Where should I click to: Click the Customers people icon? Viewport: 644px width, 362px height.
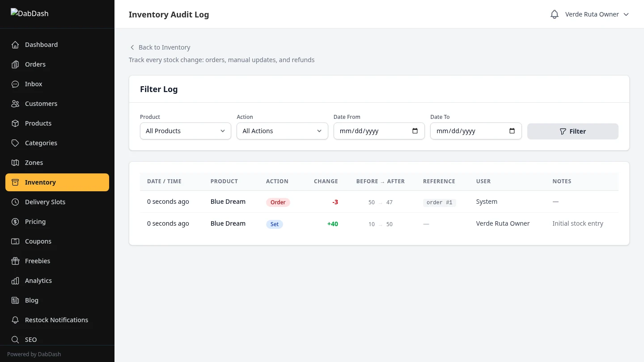tap(15, 104)
